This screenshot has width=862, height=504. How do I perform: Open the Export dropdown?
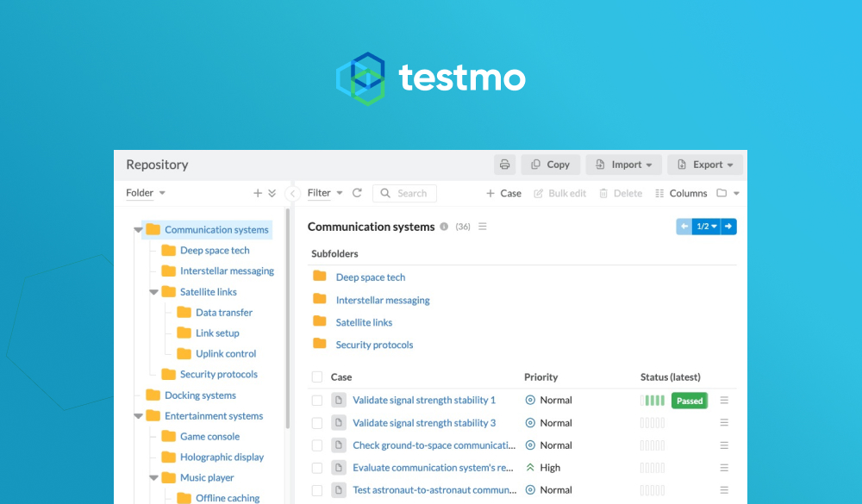click(705, 164)
